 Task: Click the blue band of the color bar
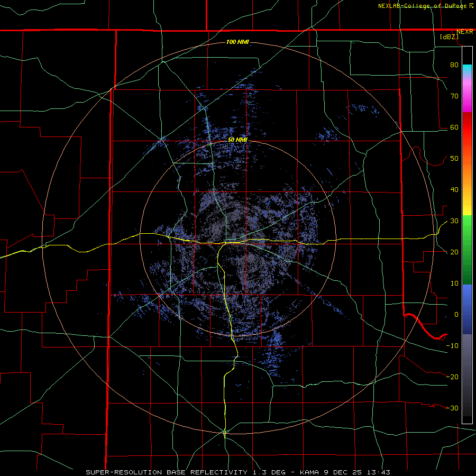click(467, 309)
